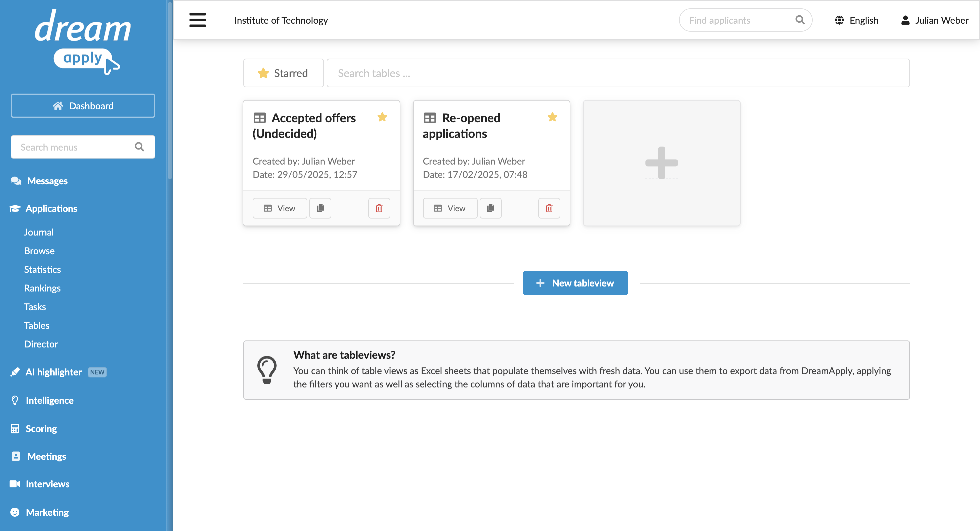This screenshot has width=980, height=531.
Task: Click the user profile icon
Action: (905, 20)
